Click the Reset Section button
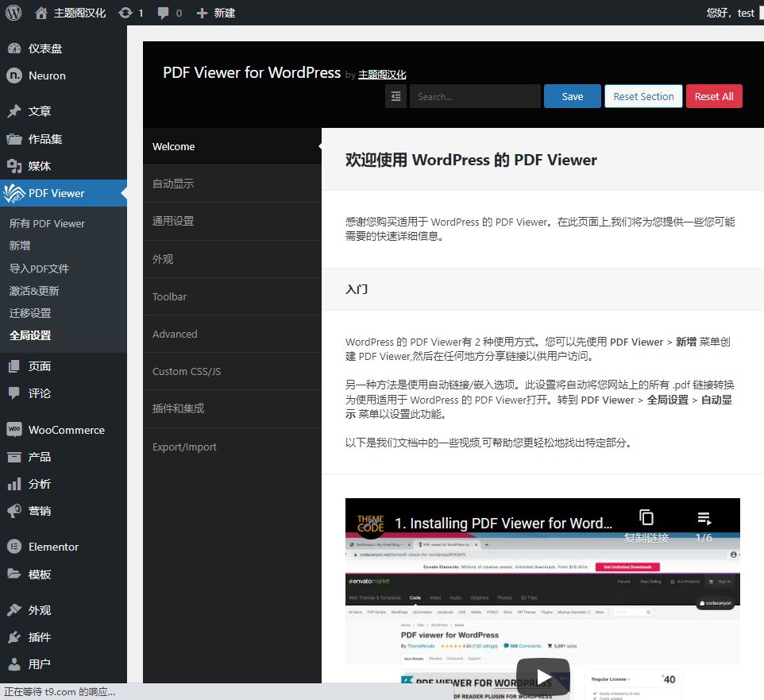 643,96
